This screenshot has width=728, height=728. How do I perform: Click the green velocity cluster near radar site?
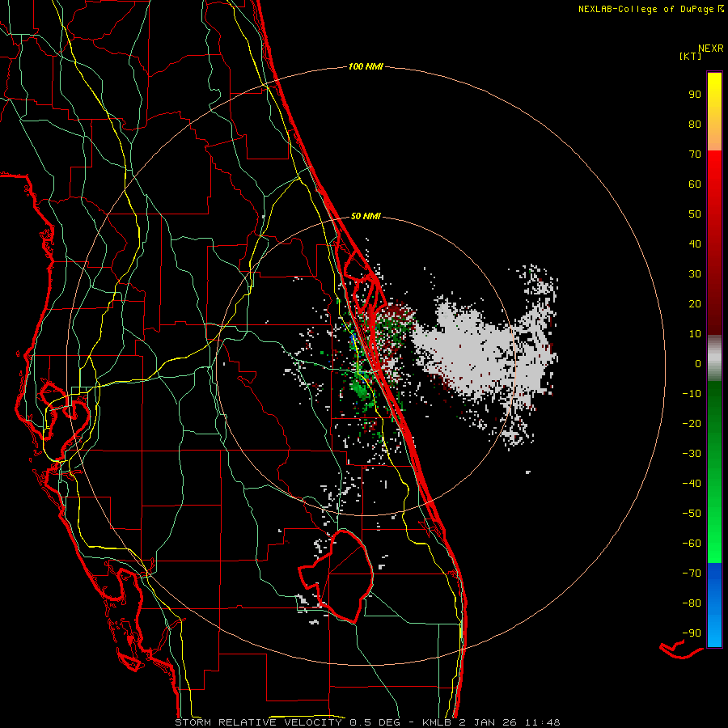point(360,387)
